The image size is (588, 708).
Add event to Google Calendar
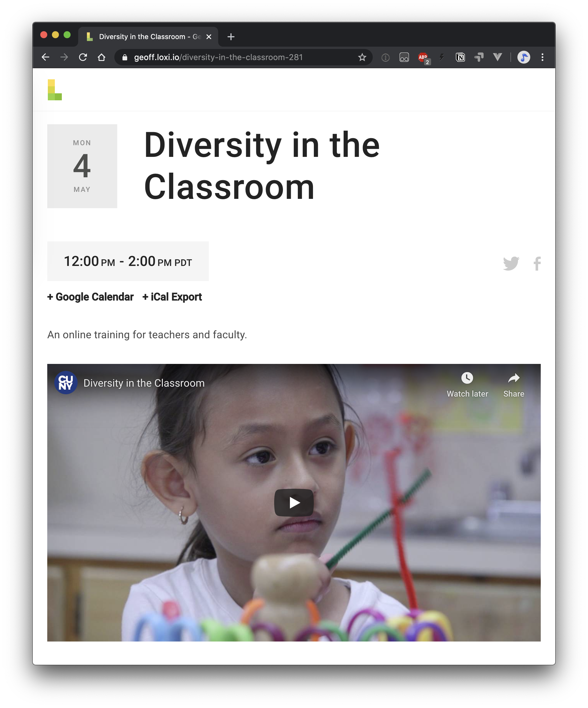90,297
